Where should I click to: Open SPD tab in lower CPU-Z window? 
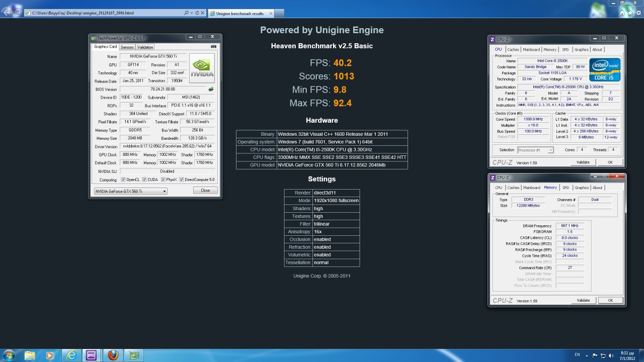point(566,188)
